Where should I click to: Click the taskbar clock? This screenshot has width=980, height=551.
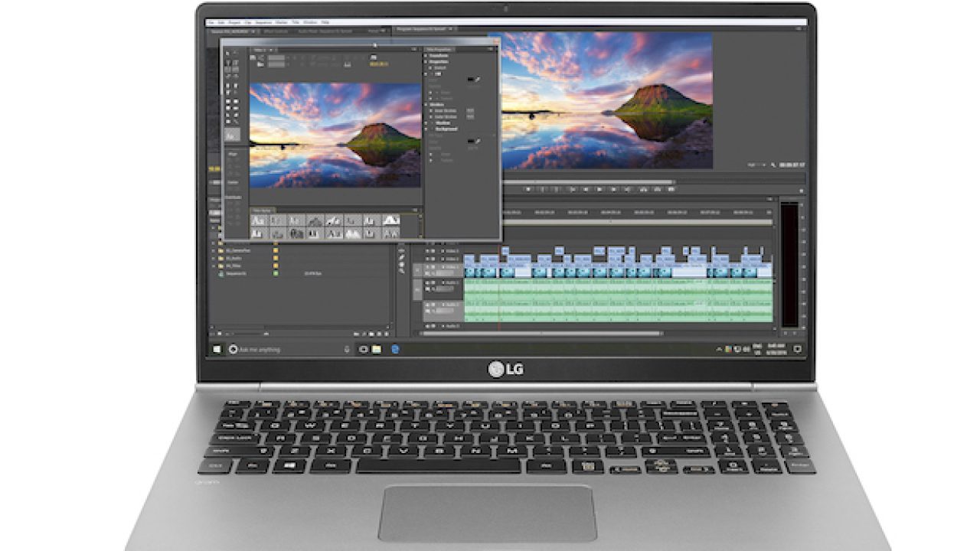coord(776,349)
